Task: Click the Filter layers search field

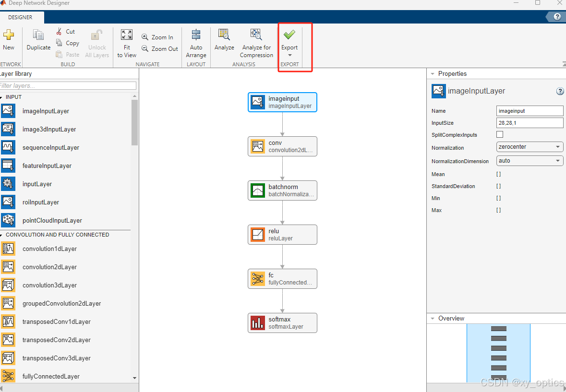Action: coord(68,85)
